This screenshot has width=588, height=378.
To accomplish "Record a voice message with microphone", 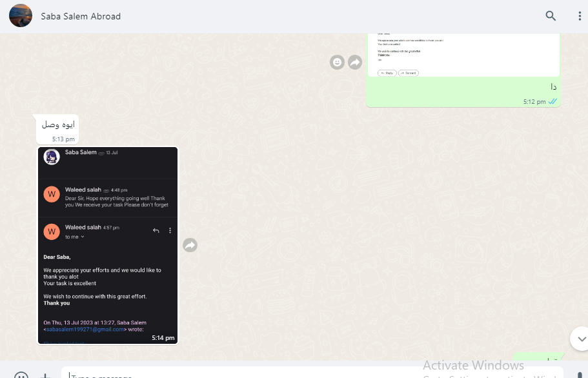I will click(580, 375).
